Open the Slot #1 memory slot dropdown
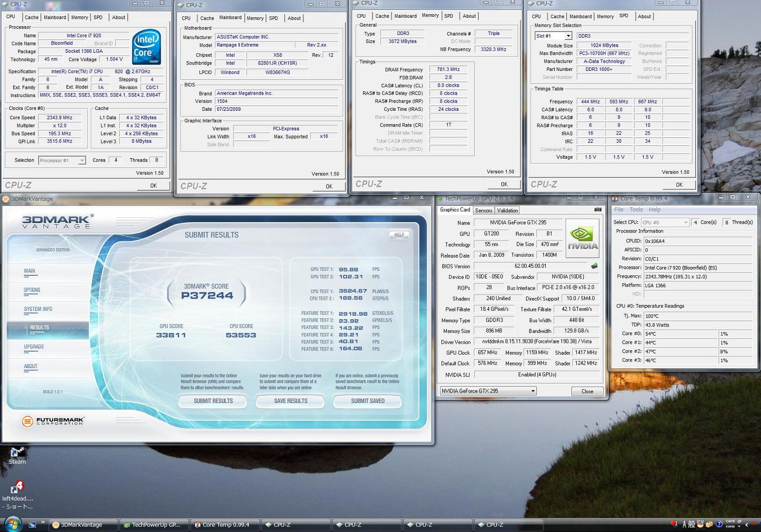The image size is (761, 532). 554,36
